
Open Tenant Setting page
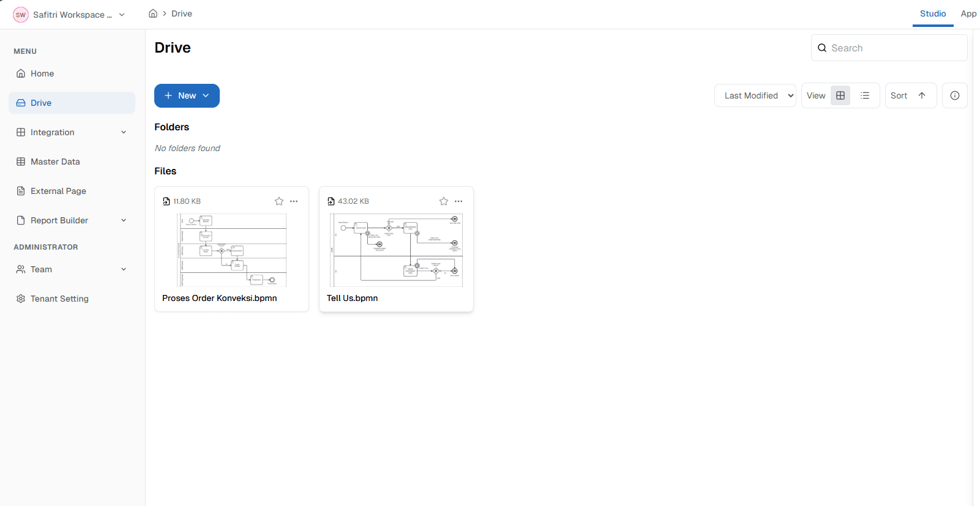click(59, 299)
